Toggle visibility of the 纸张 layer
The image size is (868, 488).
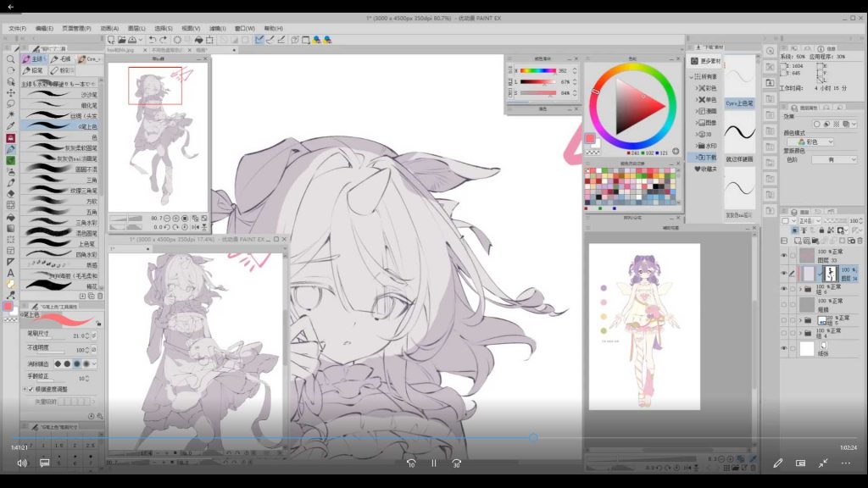pos(783,348)
